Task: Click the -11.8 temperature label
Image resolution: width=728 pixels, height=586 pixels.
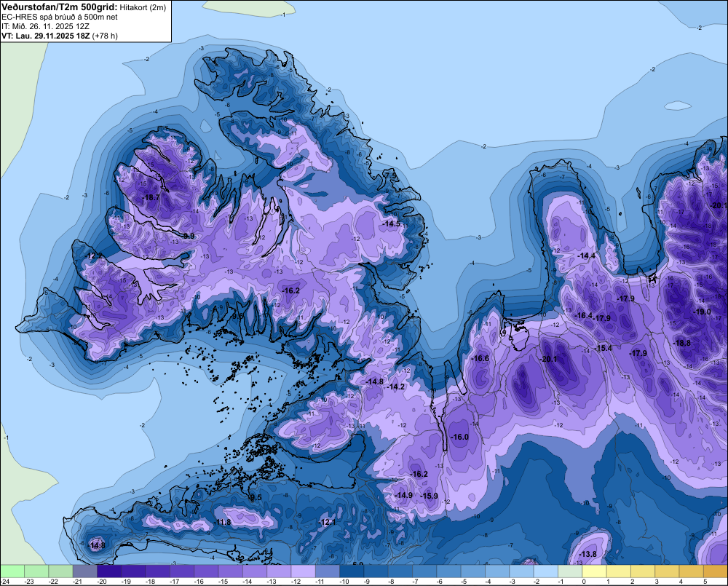Action: [222, 523]
